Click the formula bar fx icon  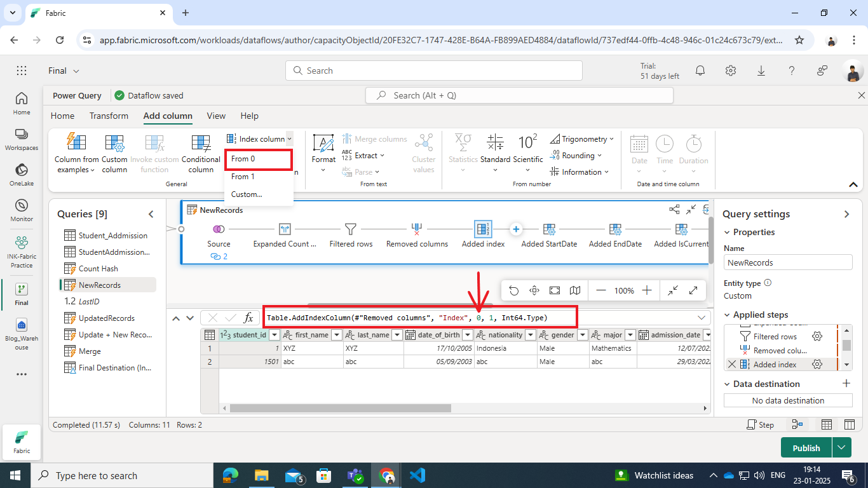click(x=248, y=318)
